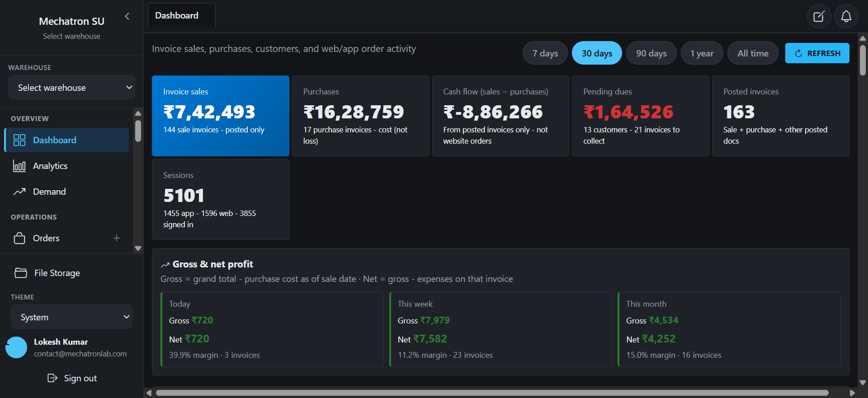
Task: Click the Gross & net profit heading
Action: pyautogui.click(x=212, y=264)
